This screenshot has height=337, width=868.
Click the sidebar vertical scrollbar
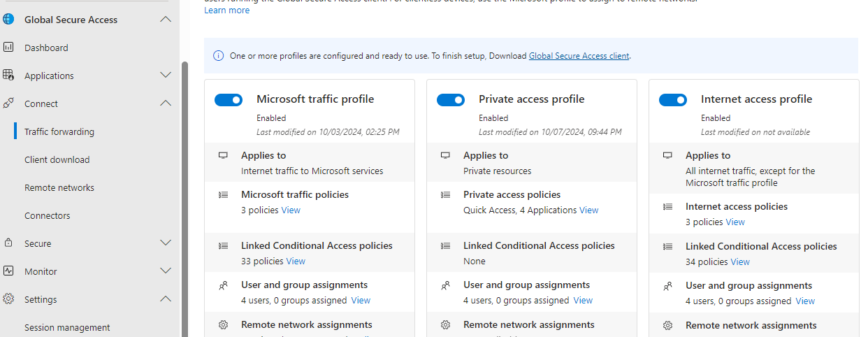click(x=185, y=199)
